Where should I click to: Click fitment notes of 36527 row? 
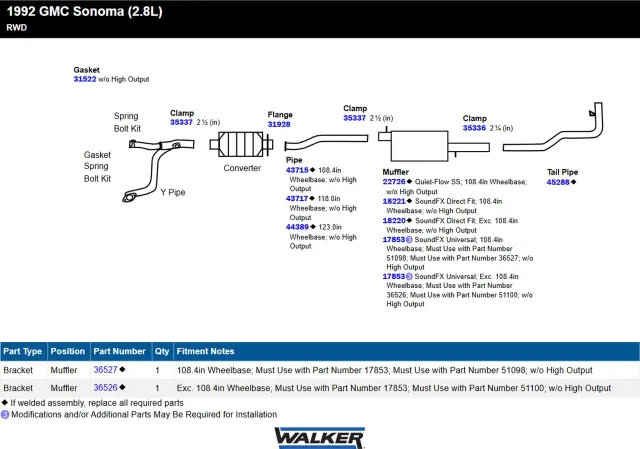point(384,370)
